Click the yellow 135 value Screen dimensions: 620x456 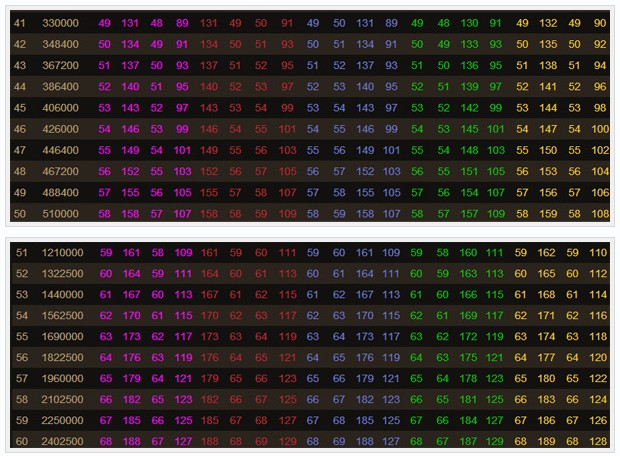(x=548, y=44)
